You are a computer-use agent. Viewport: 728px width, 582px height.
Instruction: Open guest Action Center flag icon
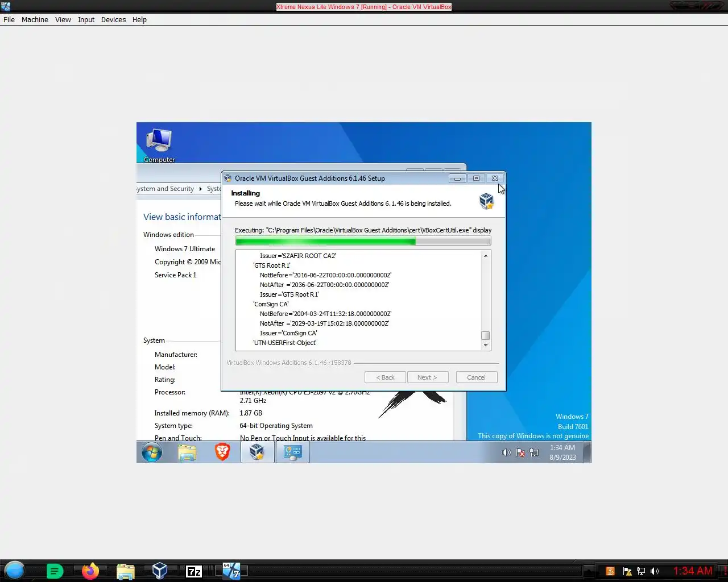coord(520,452)
